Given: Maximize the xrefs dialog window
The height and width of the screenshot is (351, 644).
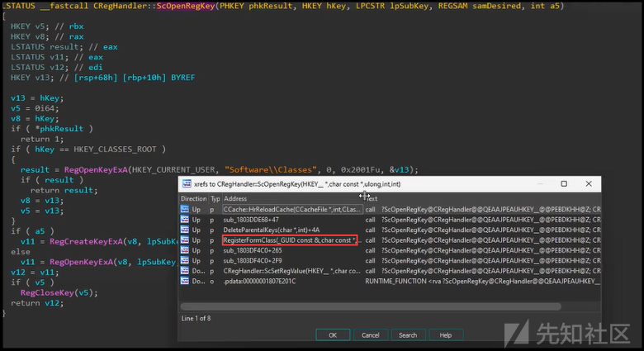Looking at the screenshot, I should click(x=564, y=183).
